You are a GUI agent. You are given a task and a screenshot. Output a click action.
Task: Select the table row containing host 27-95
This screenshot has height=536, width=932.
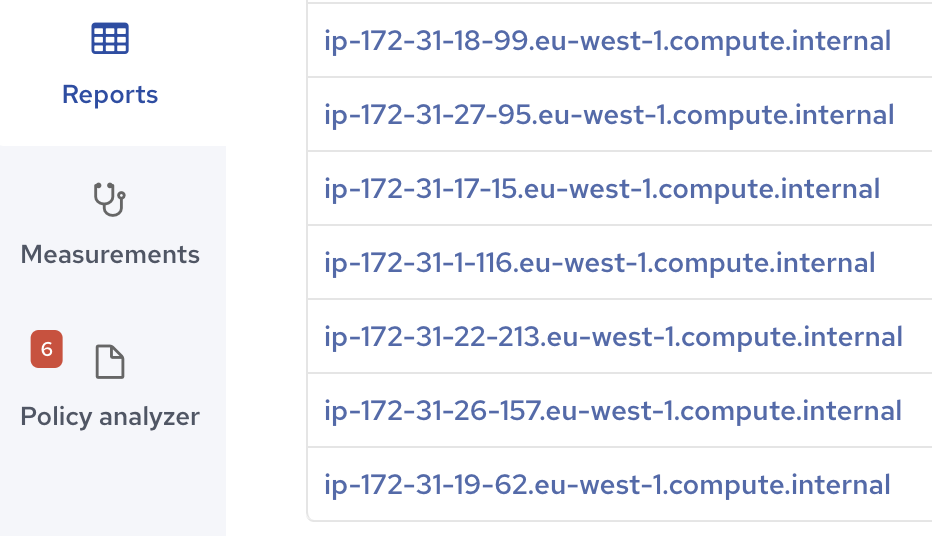pyautogui.click(x=619, y=114)
